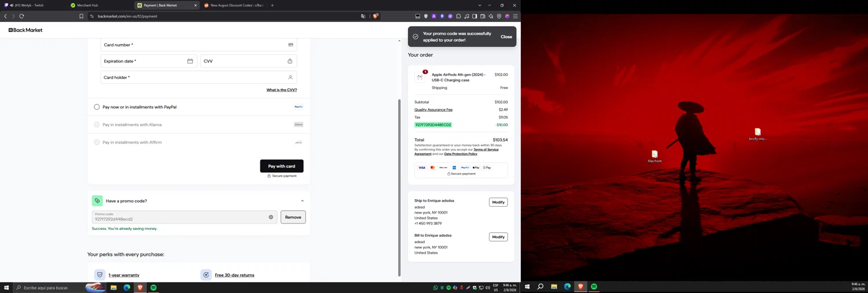The image size is (868, 293).
Task: Open the Leo AI sparkle icon
Action: pyautogui.click(x=491, y=16)
